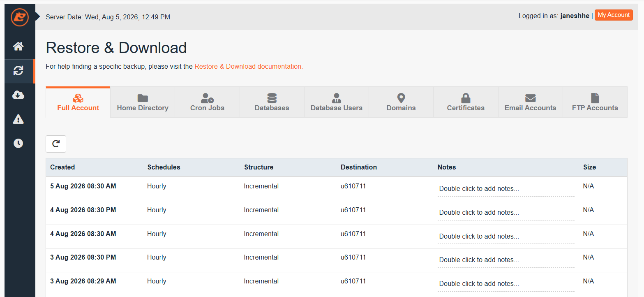This screenshot has height=297, width=644.
Task: Open the warning alerts sidebar icon
Action: [x=18, y=119]
